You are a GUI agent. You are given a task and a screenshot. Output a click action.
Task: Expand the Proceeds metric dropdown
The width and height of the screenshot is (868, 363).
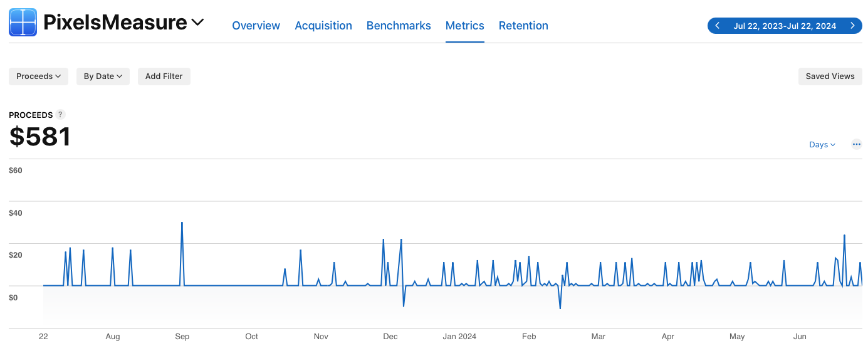(38, 76)
